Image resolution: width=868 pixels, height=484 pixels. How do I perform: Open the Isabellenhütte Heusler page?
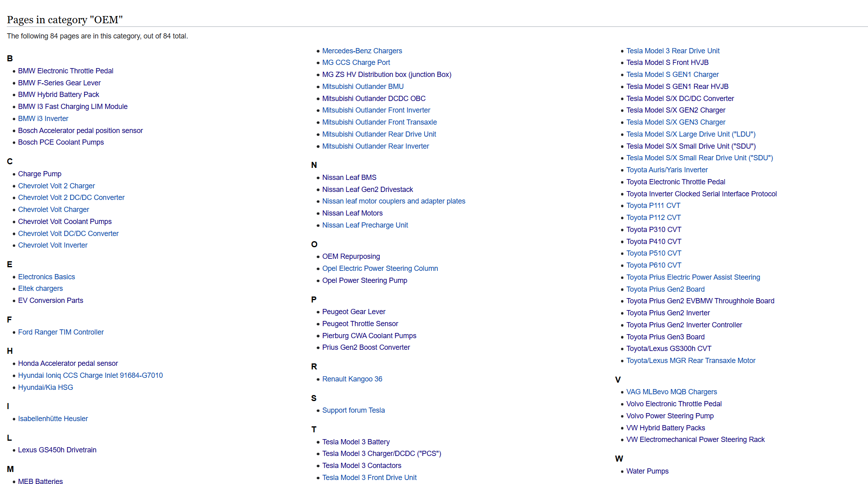click(53, 419)
